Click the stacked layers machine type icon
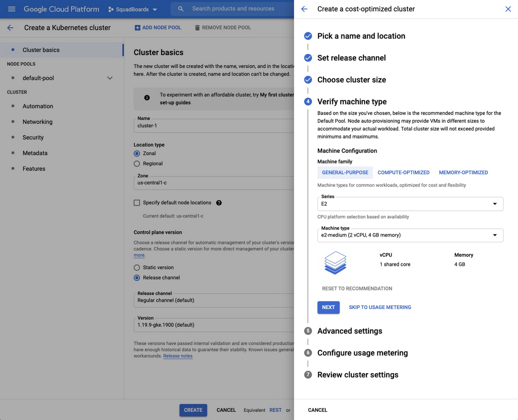The height and width of the screenshot is (420, 518). [335, 262]
